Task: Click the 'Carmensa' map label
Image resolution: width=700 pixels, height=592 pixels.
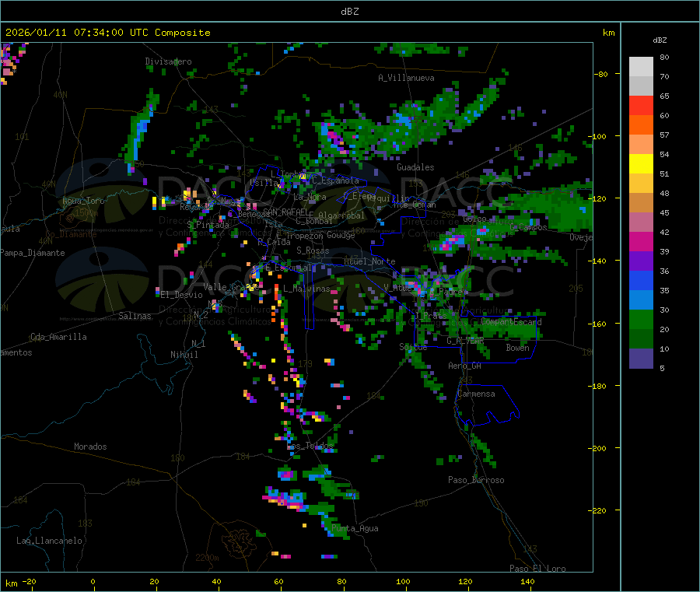Action: (476, 394)
